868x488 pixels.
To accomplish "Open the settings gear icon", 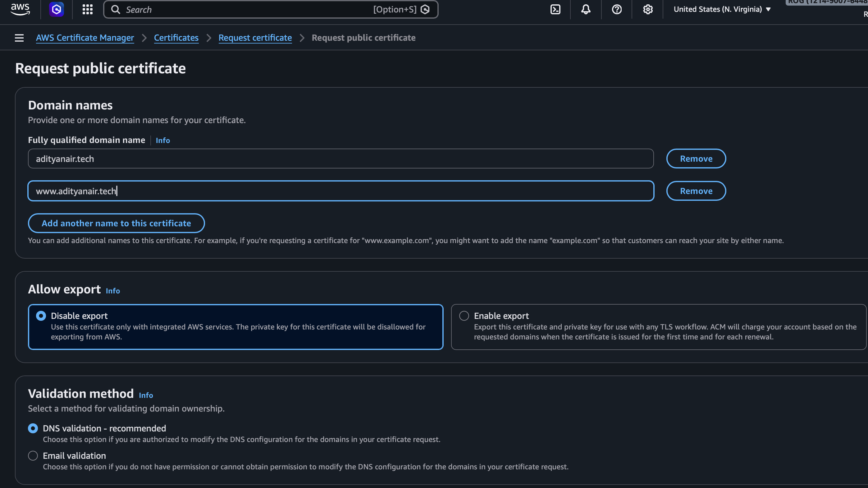I will click(648, 9).
